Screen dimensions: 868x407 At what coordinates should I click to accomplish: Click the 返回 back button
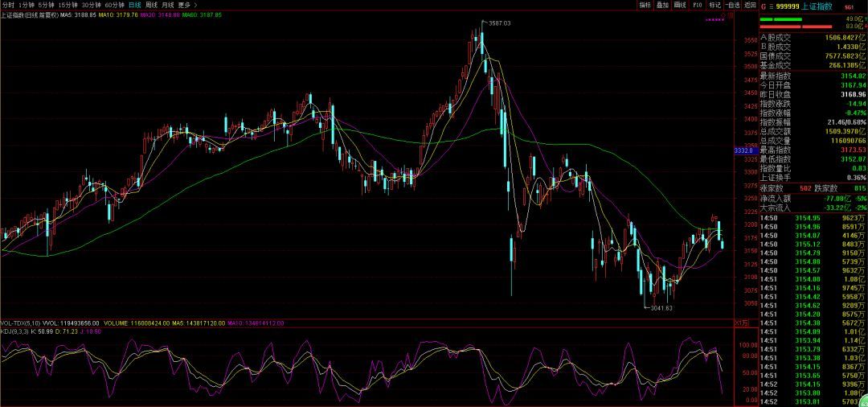click(750, 5)
